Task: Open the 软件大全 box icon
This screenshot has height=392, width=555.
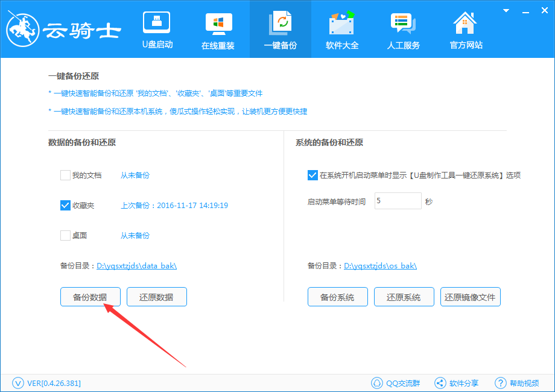Action: [341, 23]
